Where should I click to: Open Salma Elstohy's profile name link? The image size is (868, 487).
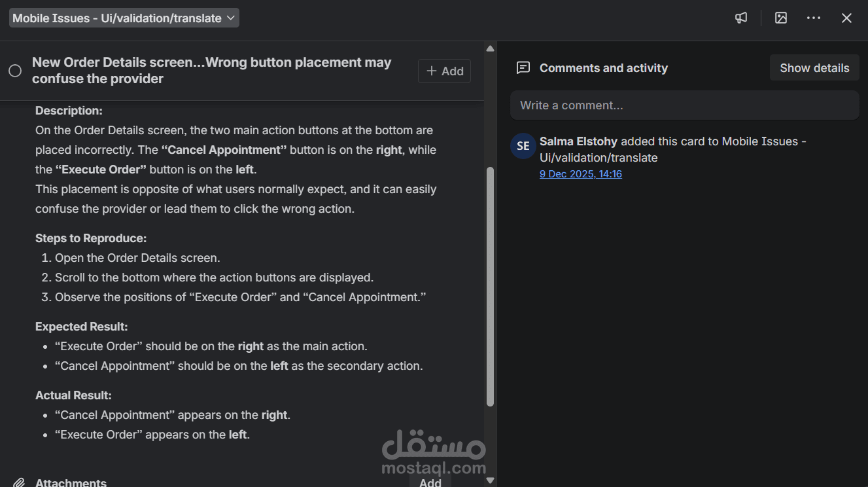578,141
